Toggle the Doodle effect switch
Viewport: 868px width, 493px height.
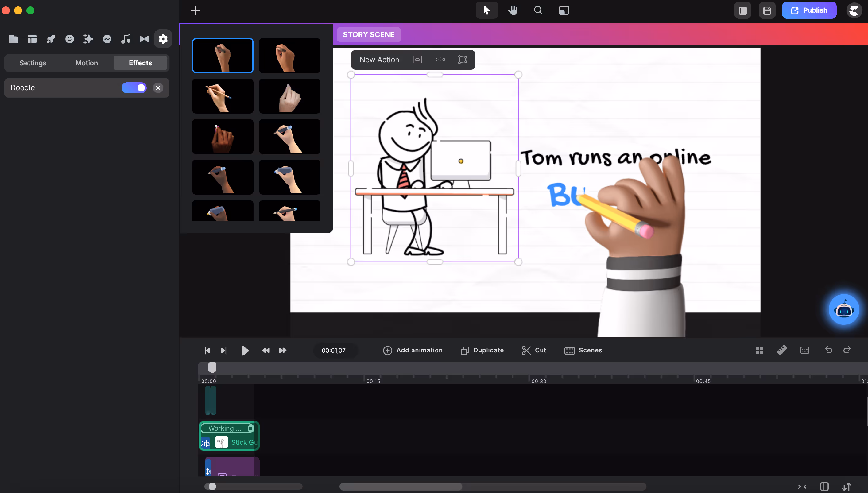(134, 88)
